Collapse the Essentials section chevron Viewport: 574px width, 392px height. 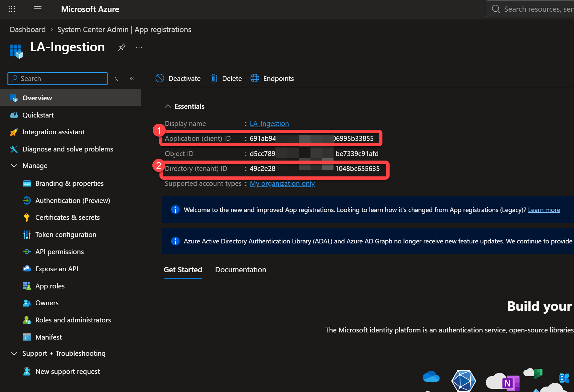(168, 106)
